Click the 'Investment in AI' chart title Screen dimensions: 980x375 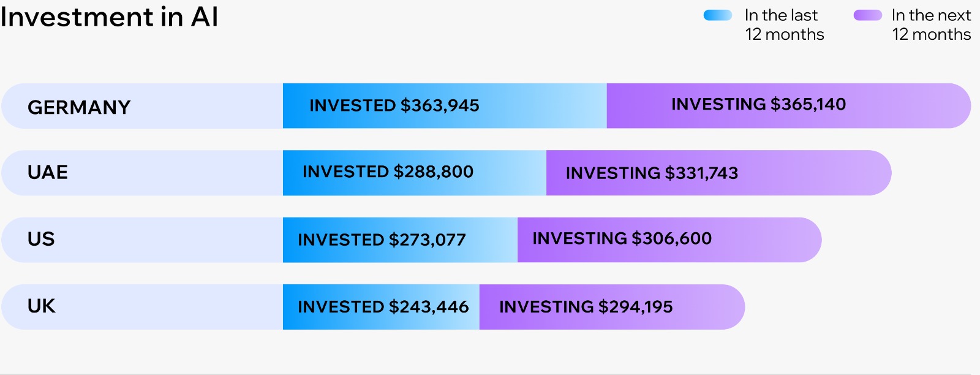click(109, 17)
